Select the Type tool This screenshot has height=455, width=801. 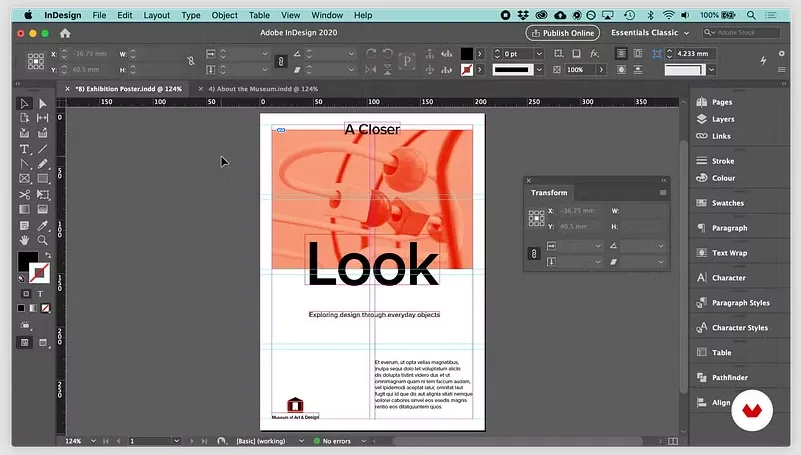24,149
